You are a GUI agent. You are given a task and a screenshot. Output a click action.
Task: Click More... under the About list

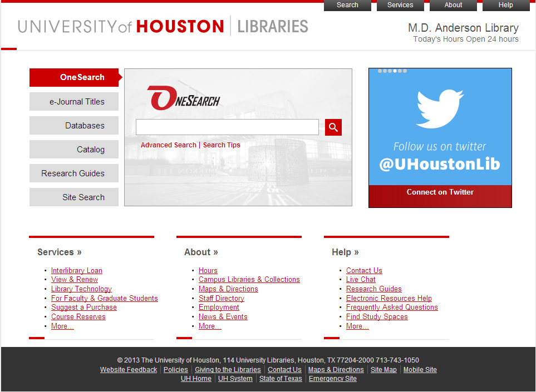tap(210, 326)
